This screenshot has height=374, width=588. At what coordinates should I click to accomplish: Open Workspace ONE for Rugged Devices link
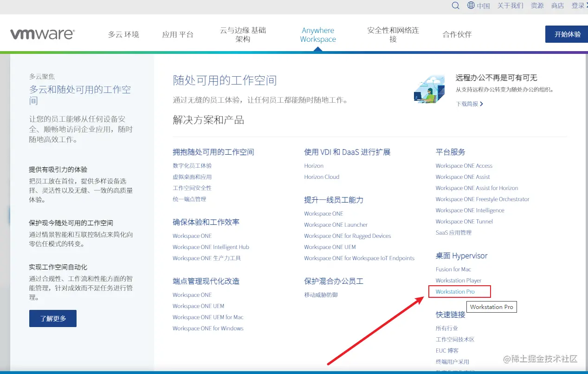click(x=348, y=236)
